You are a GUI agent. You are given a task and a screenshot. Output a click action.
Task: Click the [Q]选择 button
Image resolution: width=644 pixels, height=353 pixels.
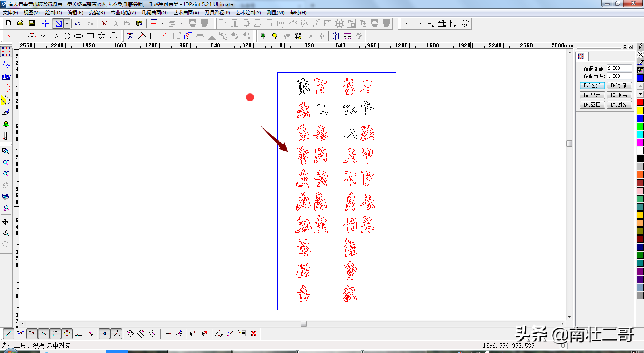592,85
